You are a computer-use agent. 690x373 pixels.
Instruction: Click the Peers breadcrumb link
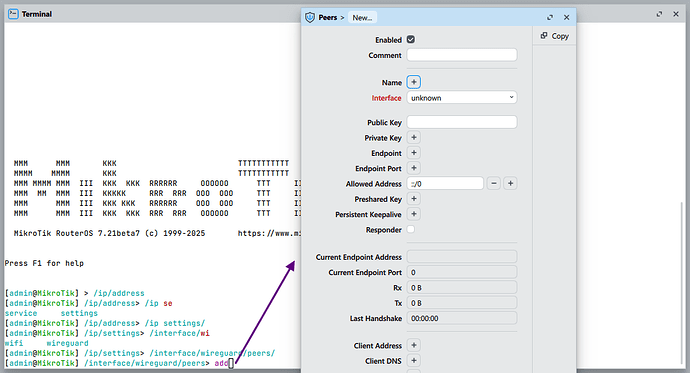pyautogui.click(x=327, y=18)
